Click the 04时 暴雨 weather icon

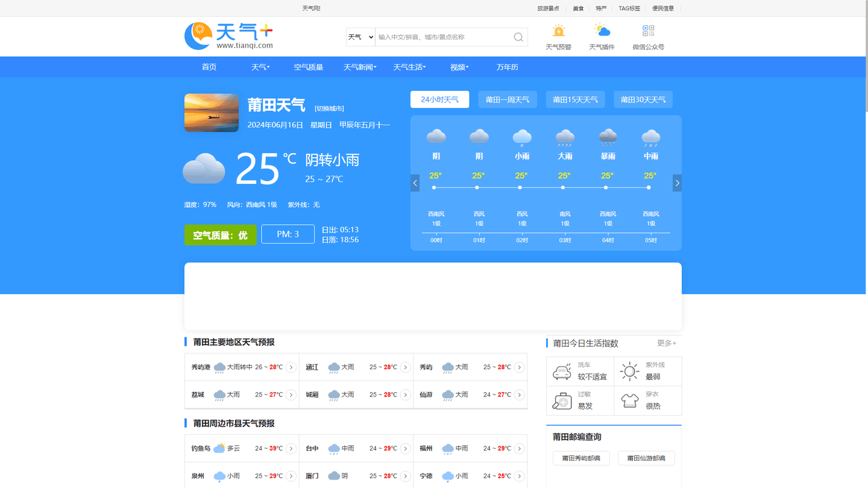(608, 137)
